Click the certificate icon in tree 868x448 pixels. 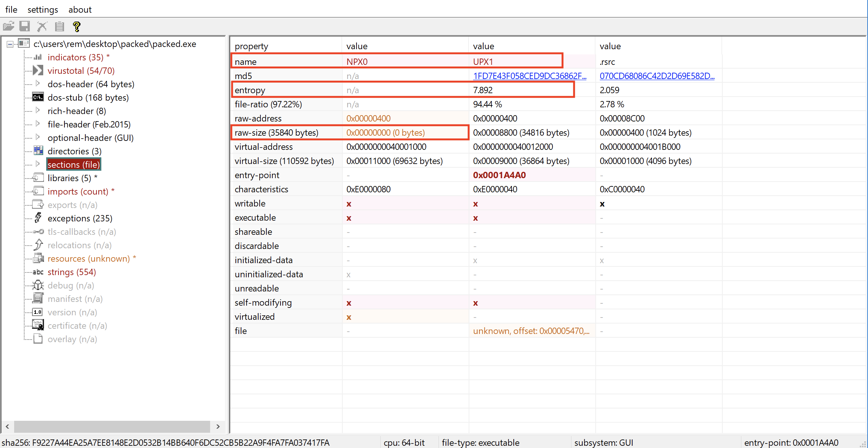pyautogui.click(x=38, y=325)
